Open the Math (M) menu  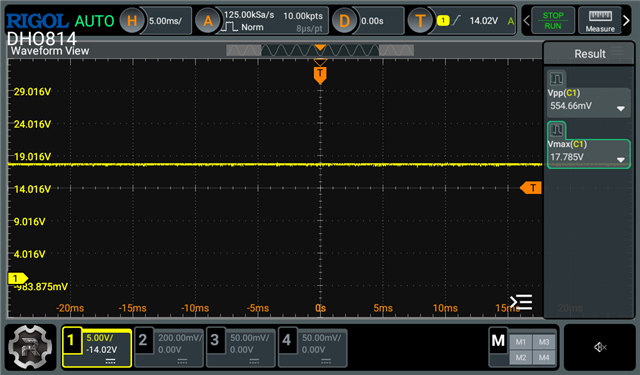pyautogui.click(x=498, y=340)
